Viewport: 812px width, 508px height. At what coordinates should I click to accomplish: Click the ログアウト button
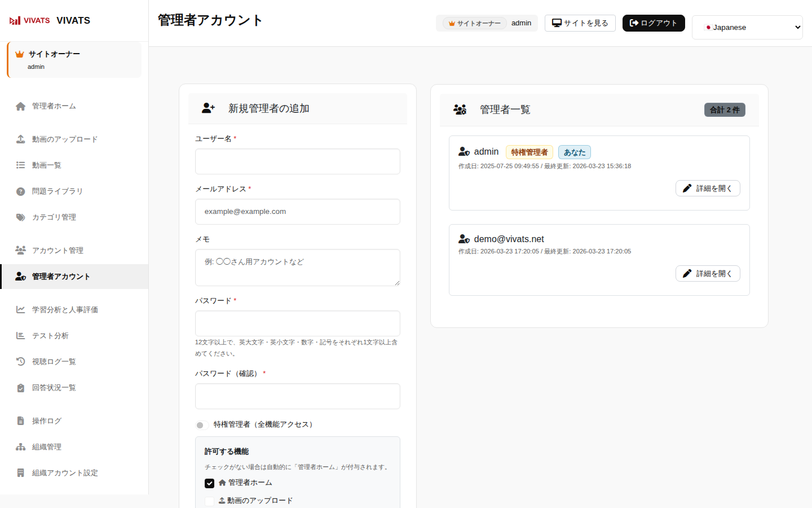pos(654,23)
